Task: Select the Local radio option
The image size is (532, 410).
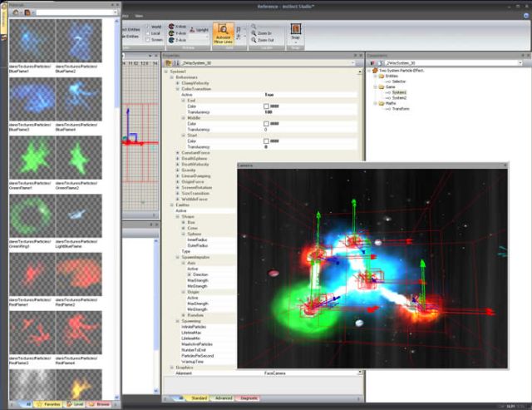Action: 147,33
